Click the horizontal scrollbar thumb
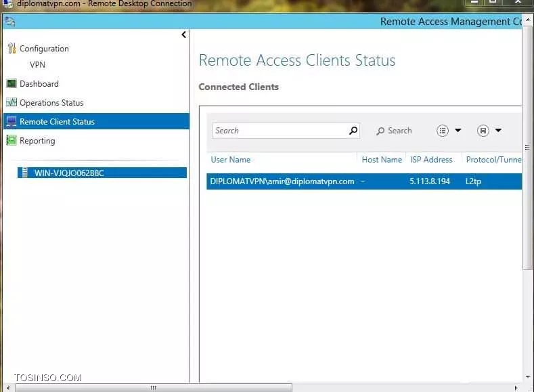 (154, 388)
